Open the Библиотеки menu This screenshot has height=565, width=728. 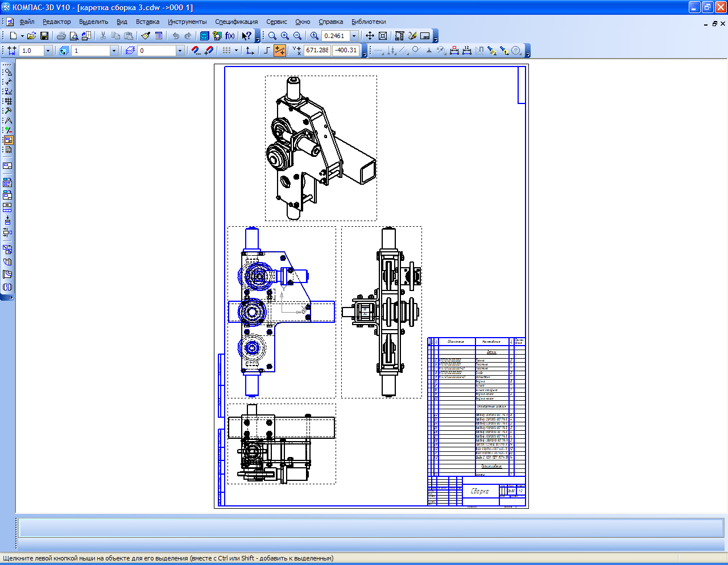pos(369,22)
